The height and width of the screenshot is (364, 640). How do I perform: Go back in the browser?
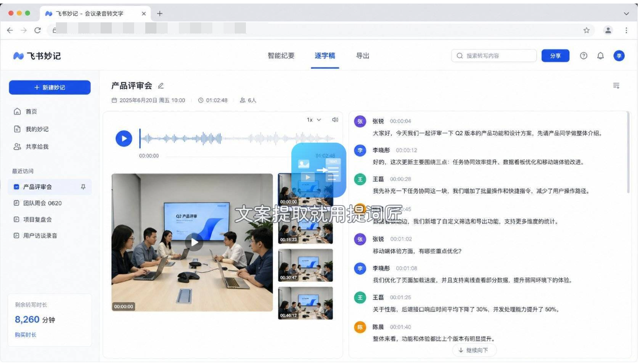click(10, 30)
